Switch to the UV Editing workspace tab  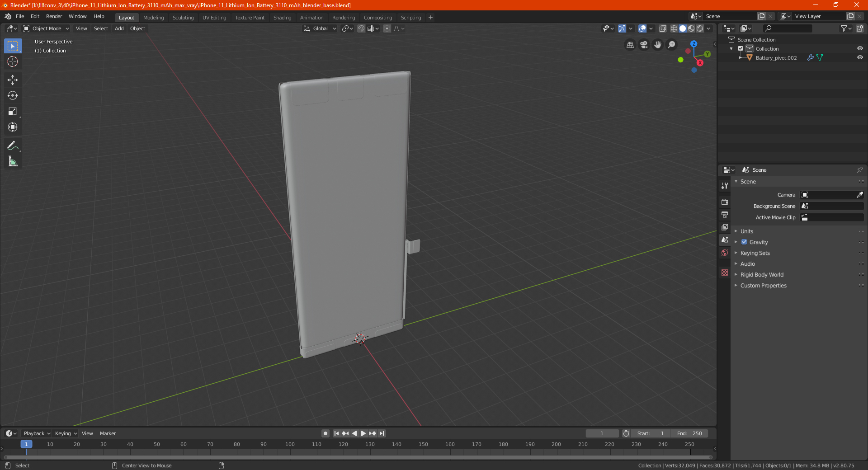tap(214, 18)
